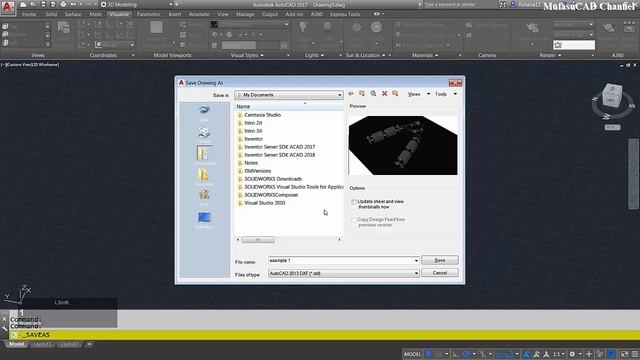Click the command line wrench customize icon
Viewport: 640px width, 360px height.
(4, 328)
